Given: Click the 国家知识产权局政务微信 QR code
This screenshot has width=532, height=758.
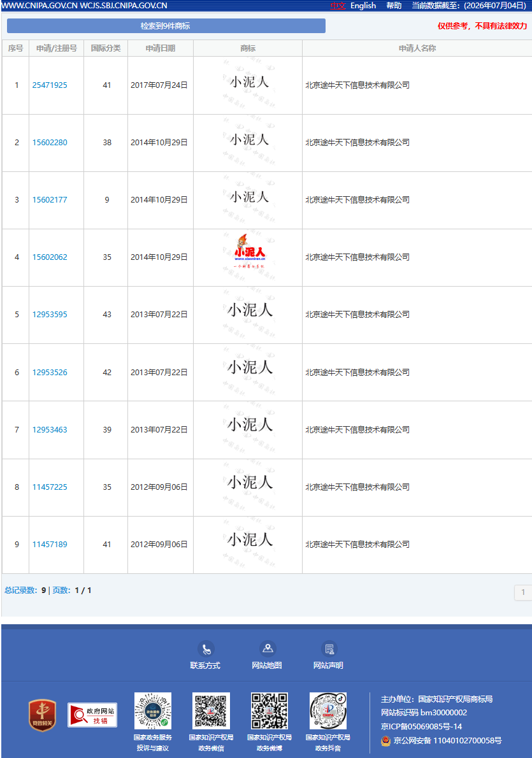Looking at the screenshot, I should [212, 711].
